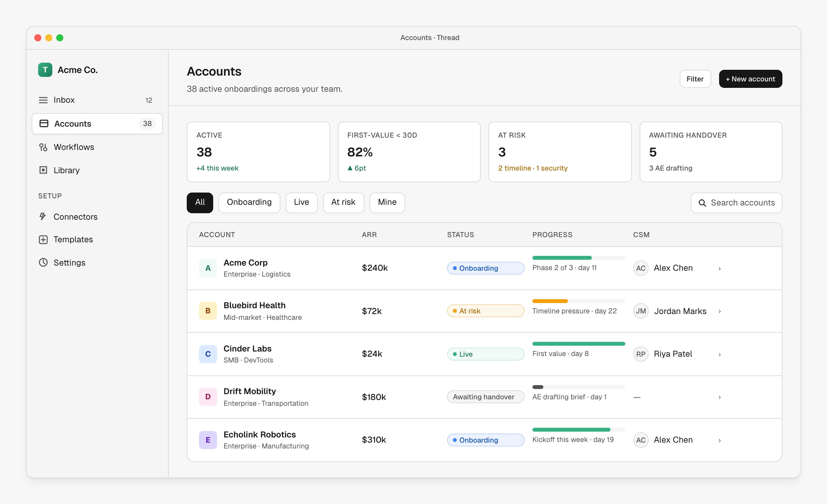Switch to the Live filter tab
Screen dimensions: 827x504
point(301,202)
